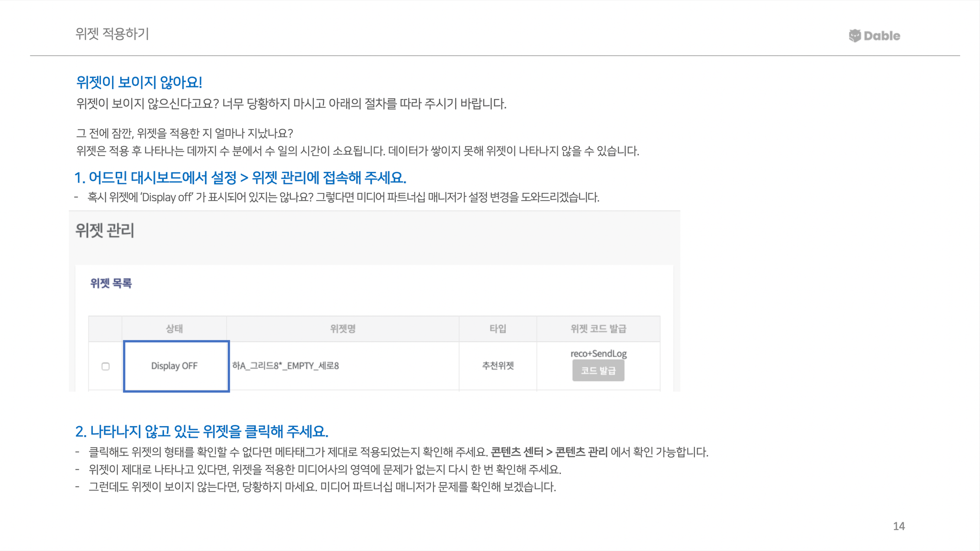Click the 추천위젯 type cell
Viewport: 980px width, 551px height.
coord(498,366)
